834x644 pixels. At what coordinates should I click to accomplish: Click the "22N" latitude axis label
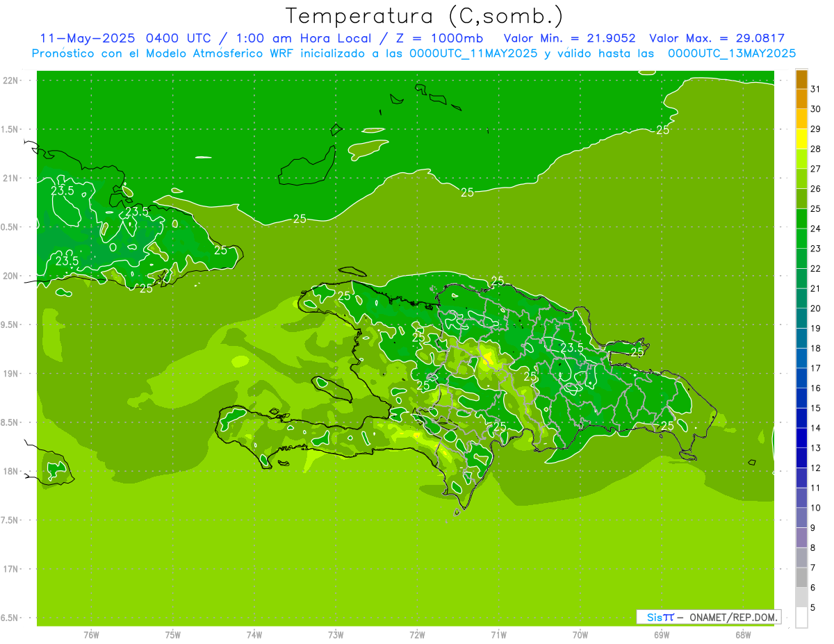click(x=10, y=81)
